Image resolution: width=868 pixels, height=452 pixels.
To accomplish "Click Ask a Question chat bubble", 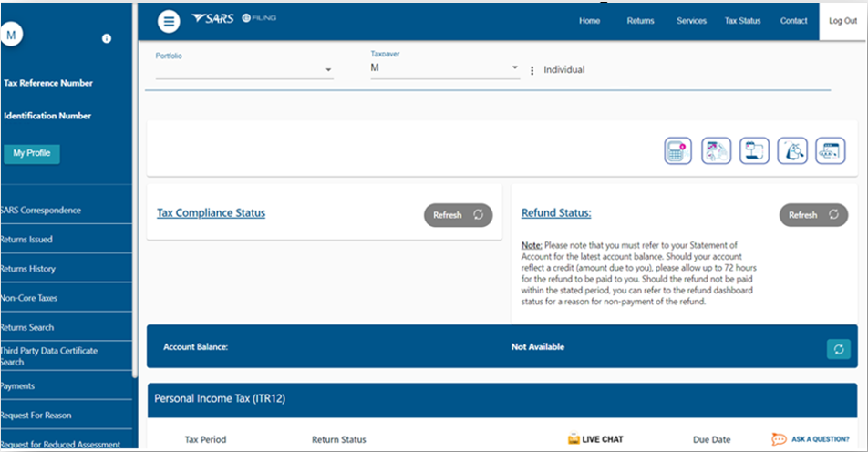I will (810, 439).
